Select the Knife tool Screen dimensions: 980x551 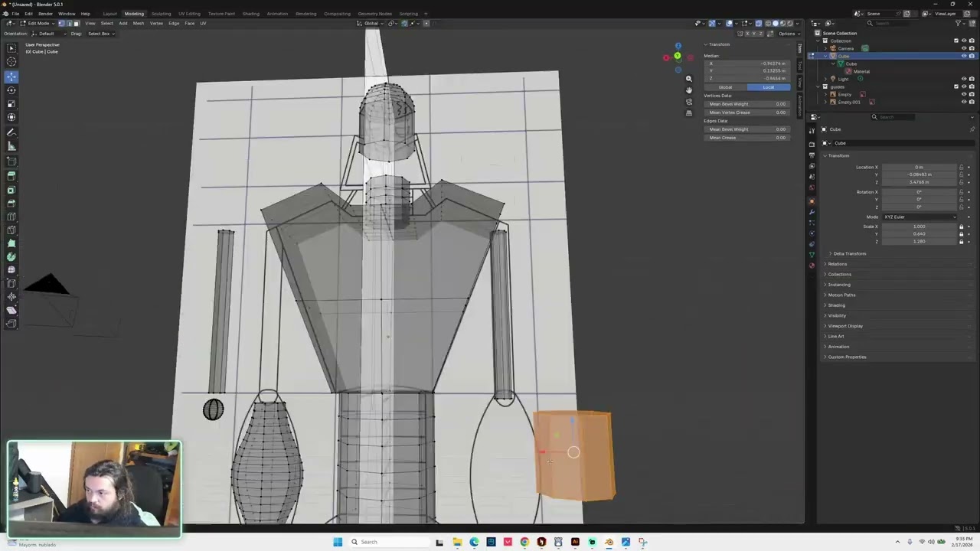[11, 230]
